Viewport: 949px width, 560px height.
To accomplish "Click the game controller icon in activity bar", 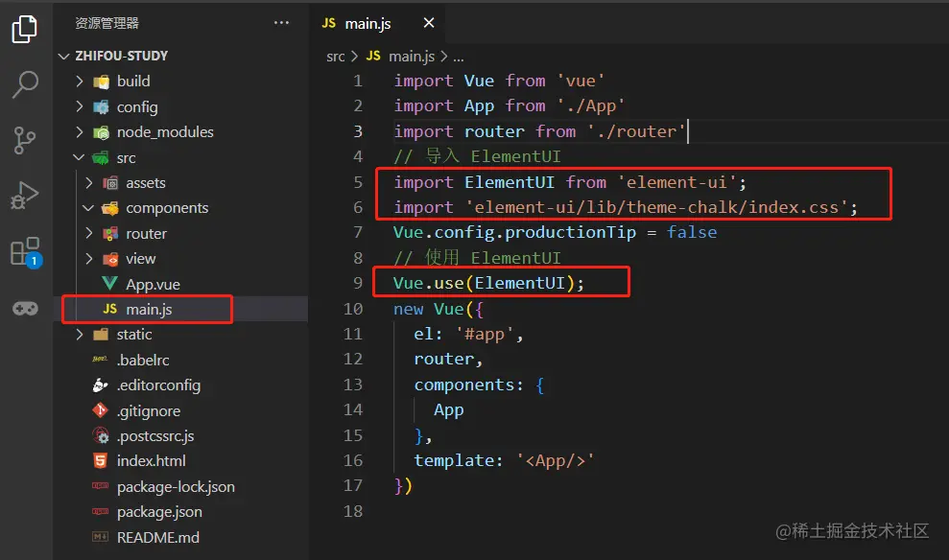I will (x=25, y=309).
